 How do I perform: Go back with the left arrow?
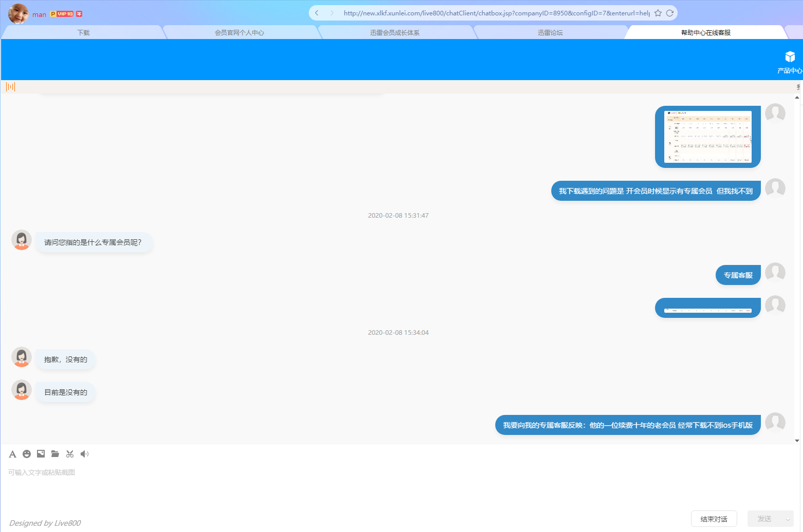[317, 13]
